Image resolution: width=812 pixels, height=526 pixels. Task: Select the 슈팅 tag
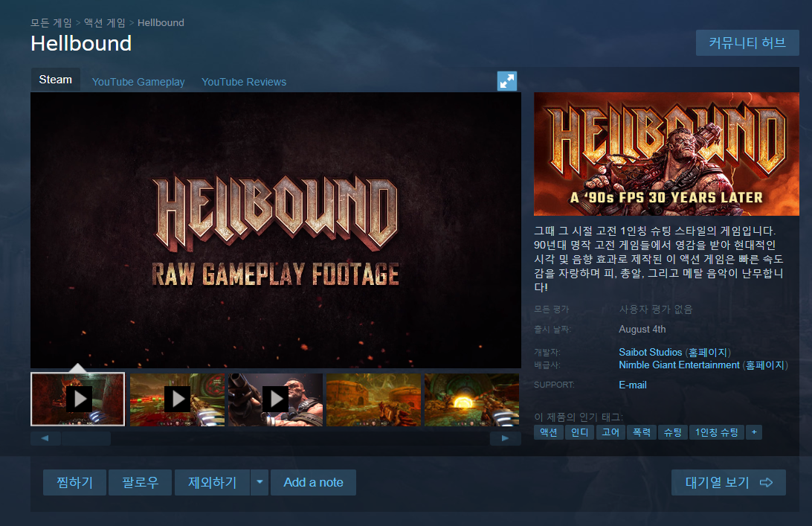point(673,432)
